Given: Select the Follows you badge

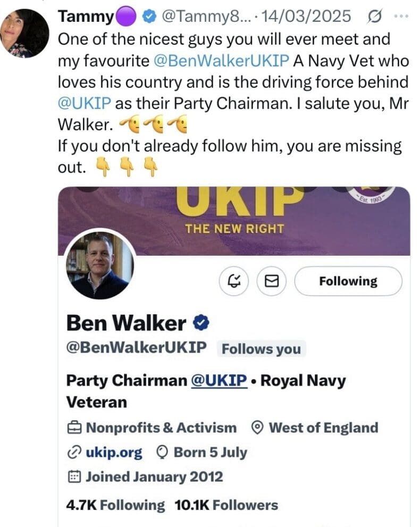Looking at the screenshot, I should [261, 349].
